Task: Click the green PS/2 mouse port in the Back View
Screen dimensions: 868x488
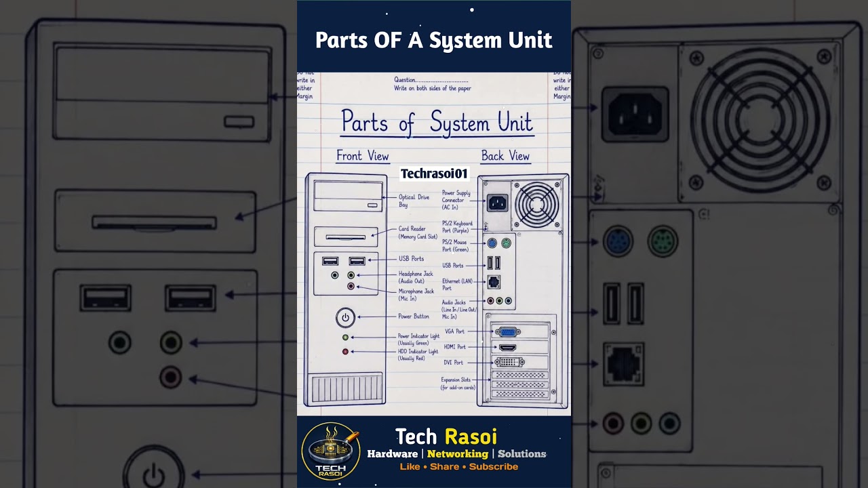Action: pos(506,243)
